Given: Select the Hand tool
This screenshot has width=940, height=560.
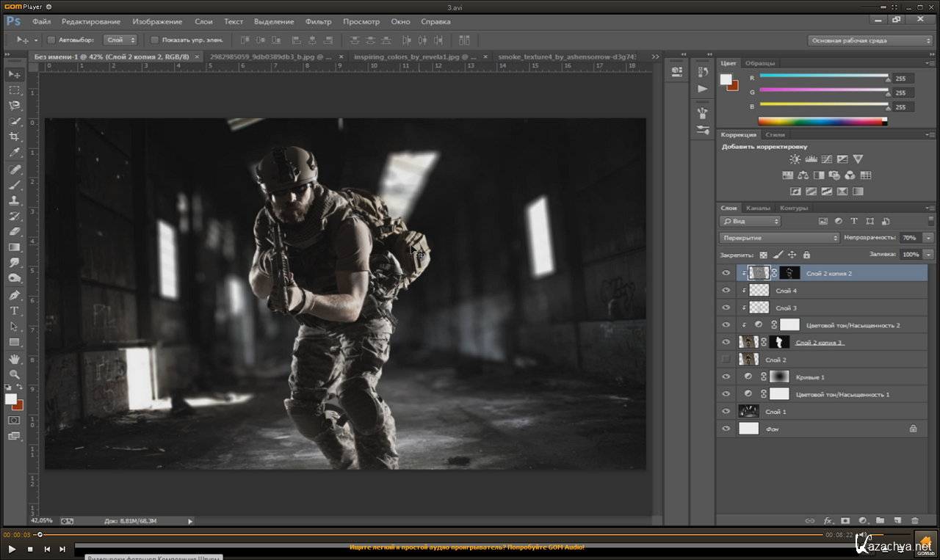Looking at the screenshot, I should [14, 359].
